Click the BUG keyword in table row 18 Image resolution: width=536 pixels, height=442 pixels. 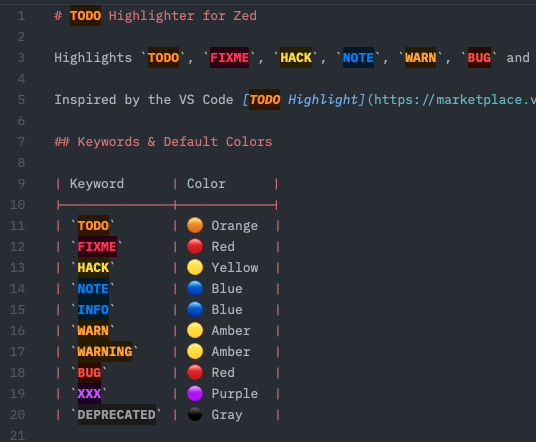click(x=89, y=373)
